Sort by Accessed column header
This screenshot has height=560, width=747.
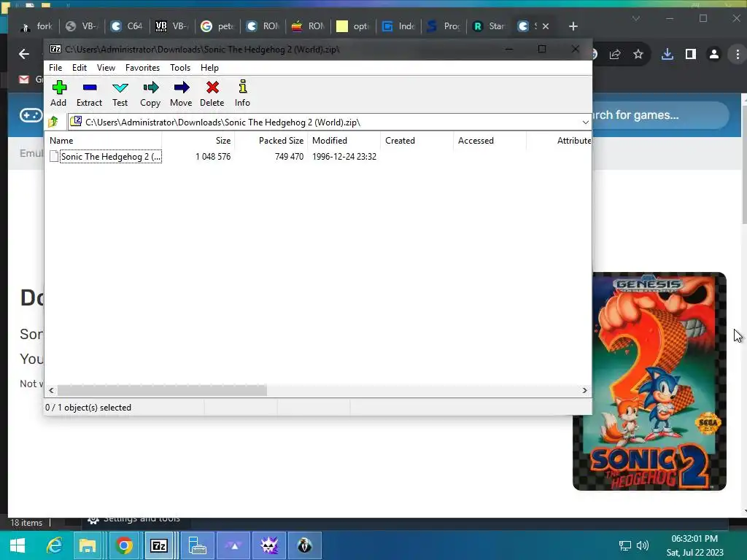(489, 141)
